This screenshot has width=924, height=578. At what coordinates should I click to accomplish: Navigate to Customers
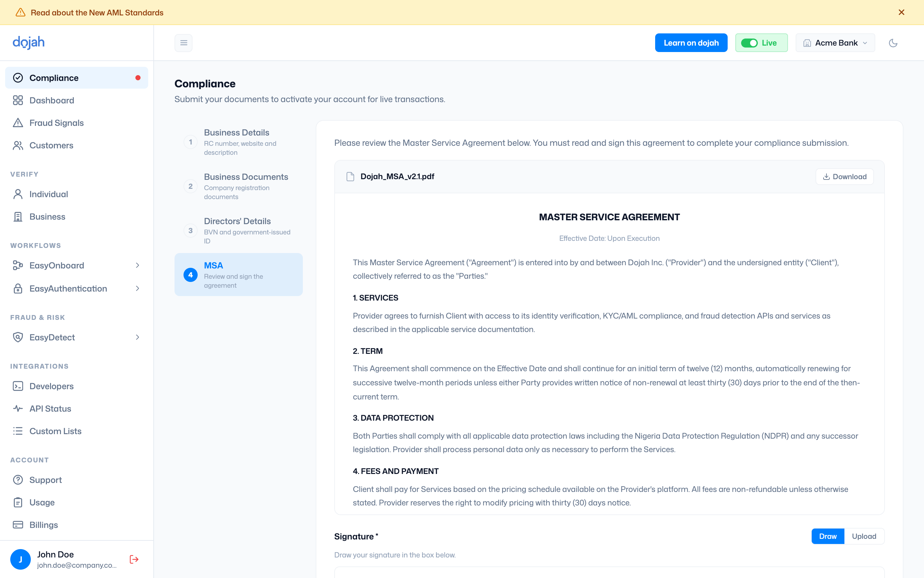click(x=76, y=145)
